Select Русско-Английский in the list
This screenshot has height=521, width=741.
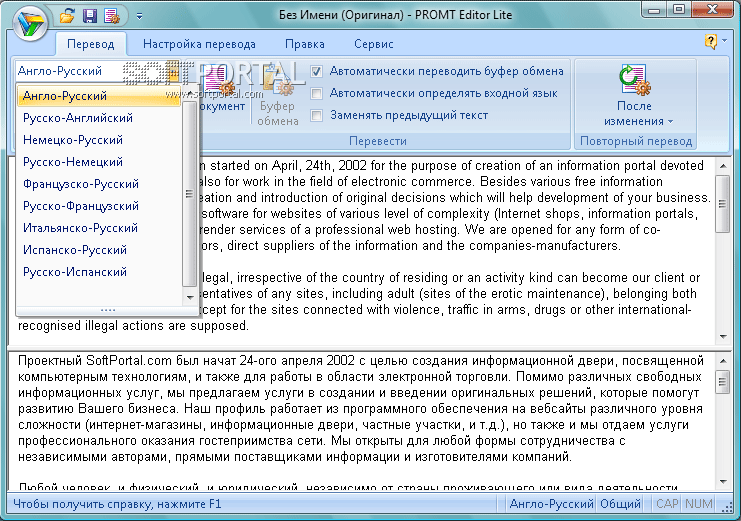[99, 118]
